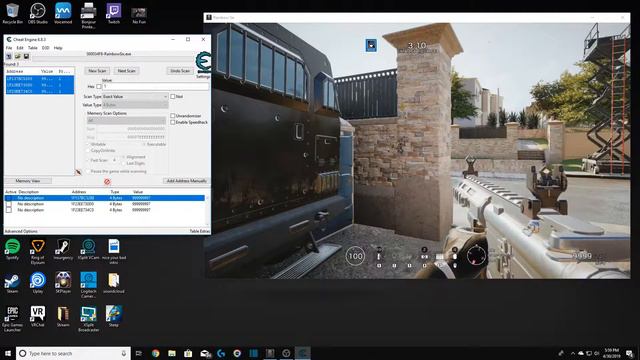The width and height of the screenshot is (640, 360).
Task: Toggle the Not checkbox
Action: (x=173, y=96)
